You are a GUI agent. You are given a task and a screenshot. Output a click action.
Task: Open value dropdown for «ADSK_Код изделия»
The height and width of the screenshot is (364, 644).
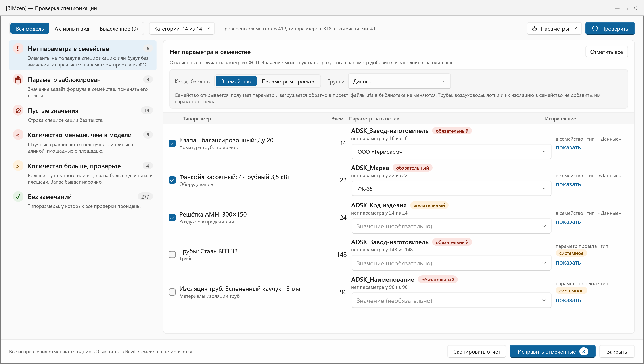coord(451,226)
